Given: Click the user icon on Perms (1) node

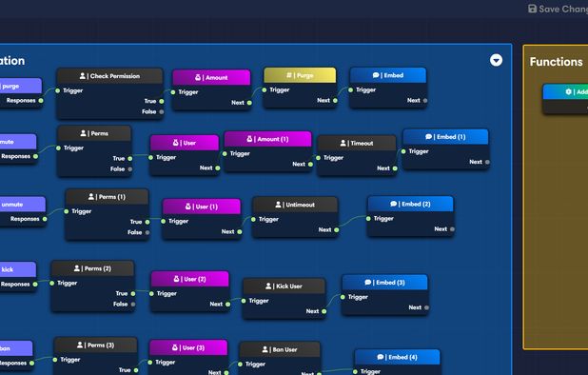Looking at the screenshot, I should 91,196.
